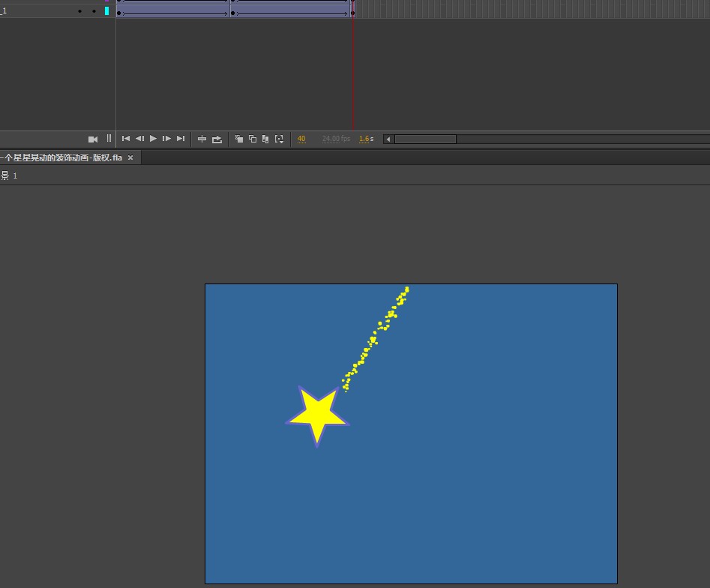Click the timeline scrollbar left arrow
The height and width of the screenshot is (588, 710).
[x=388, y=139]
